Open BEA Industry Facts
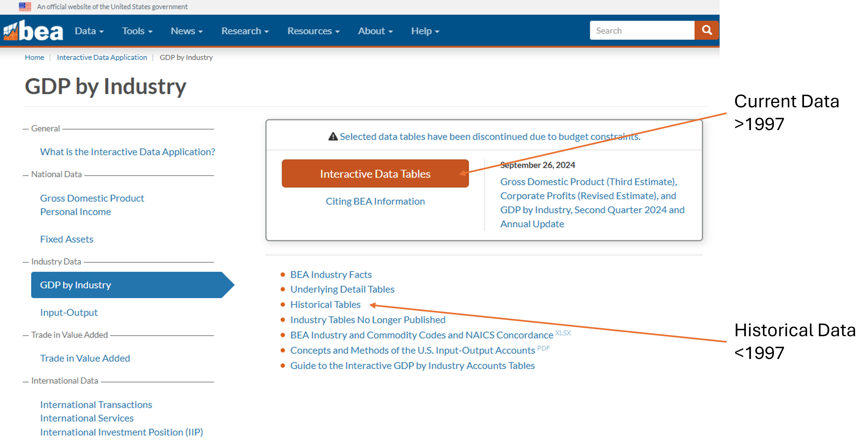Screen dimensions: 868x441 pos(331,274)
